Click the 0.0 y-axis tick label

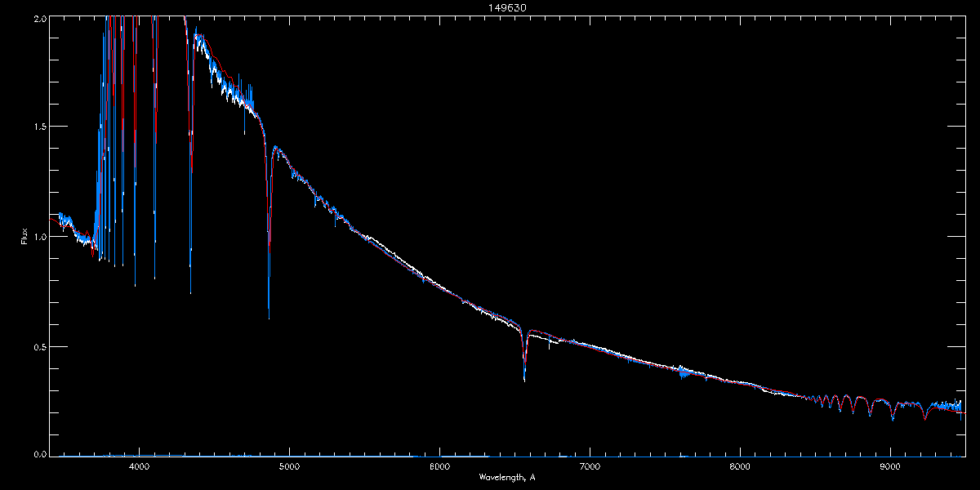tap(39, 455)
